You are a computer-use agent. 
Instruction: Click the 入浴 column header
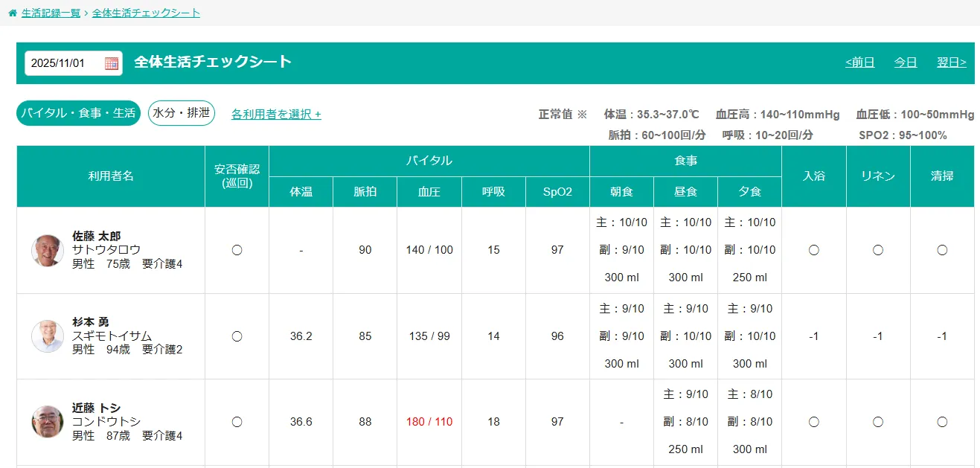[x=814, y=176]
